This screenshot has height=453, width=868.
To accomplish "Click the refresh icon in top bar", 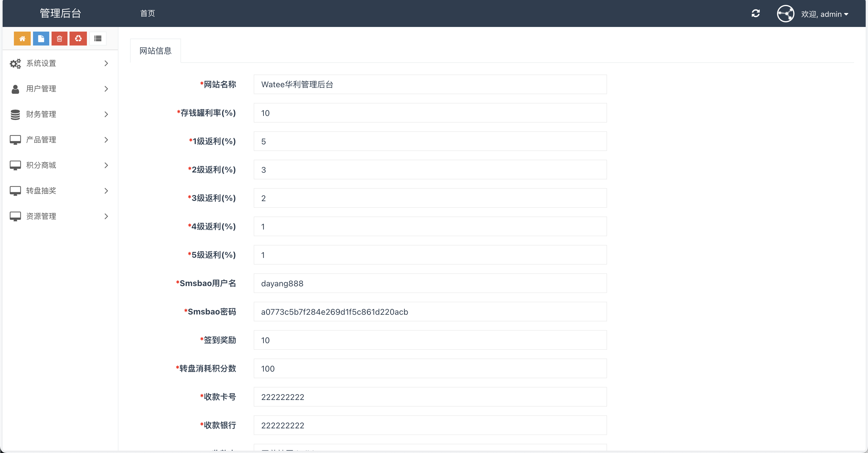I will point(755,14).
